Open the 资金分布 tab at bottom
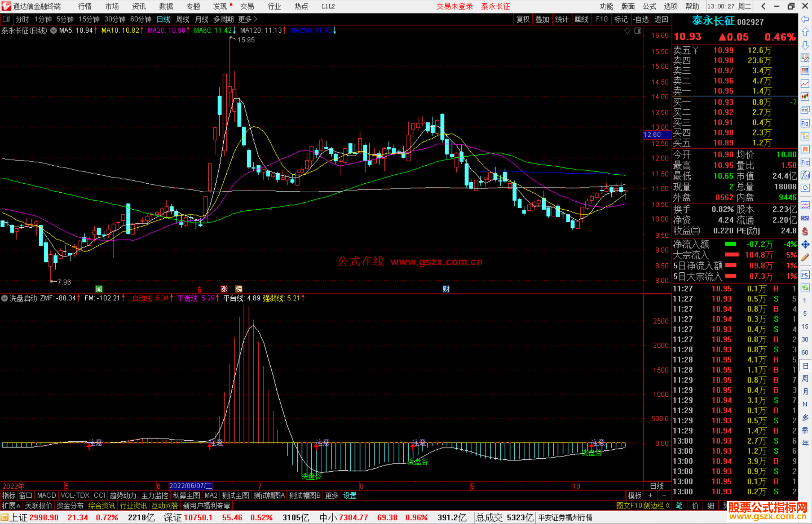The width and height of the screenshot is (812, 524). click(70, 506)
